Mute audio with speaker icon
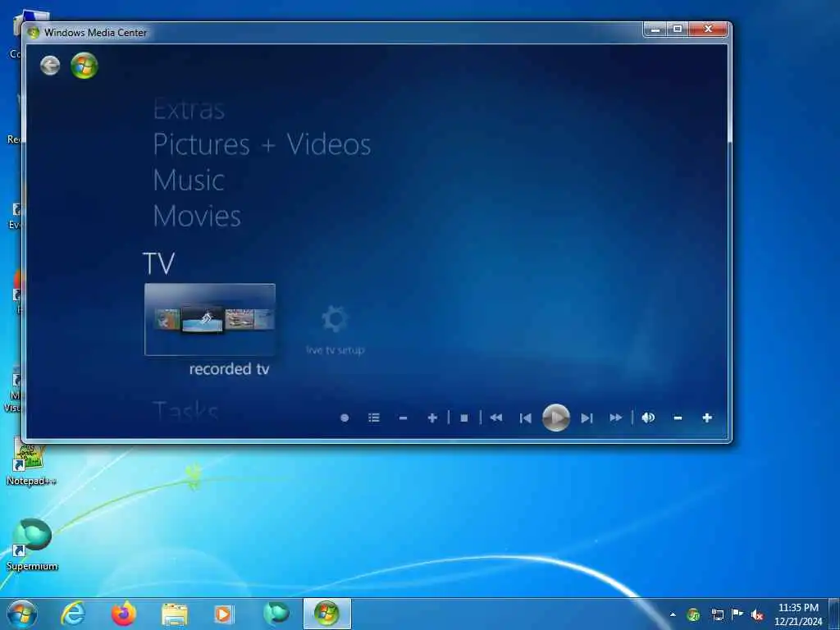840x630 pixels. [x=648, y=418]
